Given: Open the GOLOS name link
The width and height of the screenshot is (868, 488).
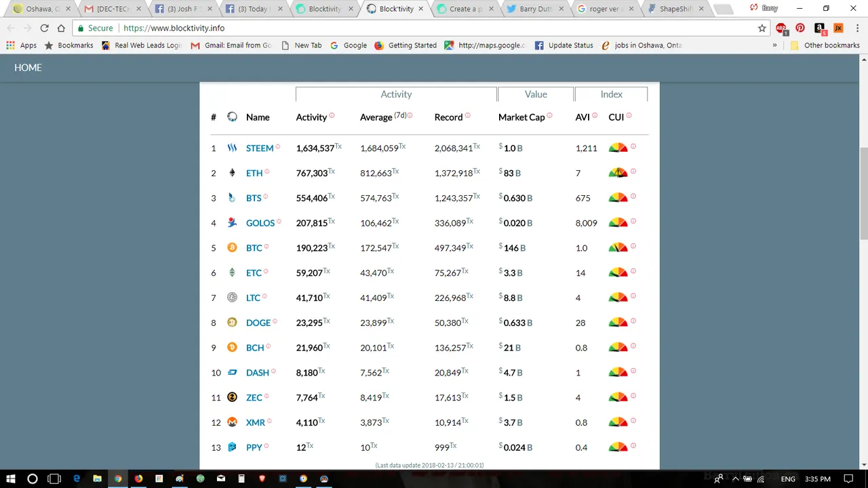Looking at the screenshot, I should [x=260, y=222].
